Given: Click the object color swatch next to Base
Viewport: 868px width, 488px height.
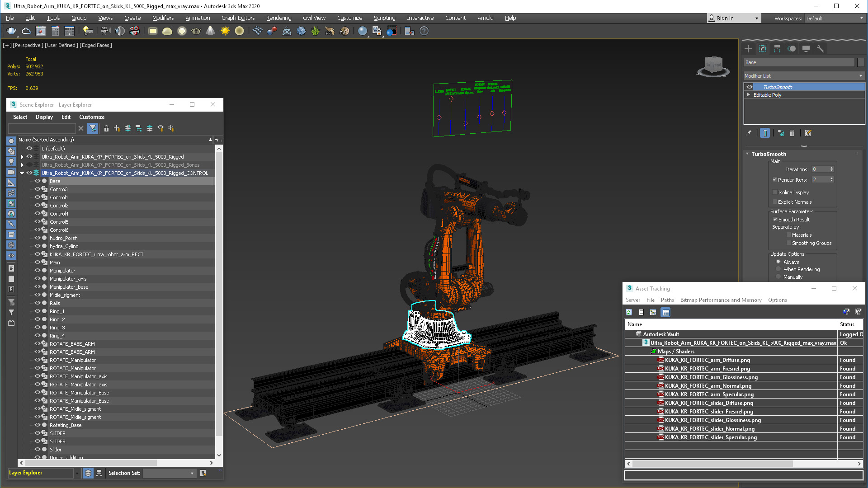Looking at the screenshot, I should click(861, 62).
